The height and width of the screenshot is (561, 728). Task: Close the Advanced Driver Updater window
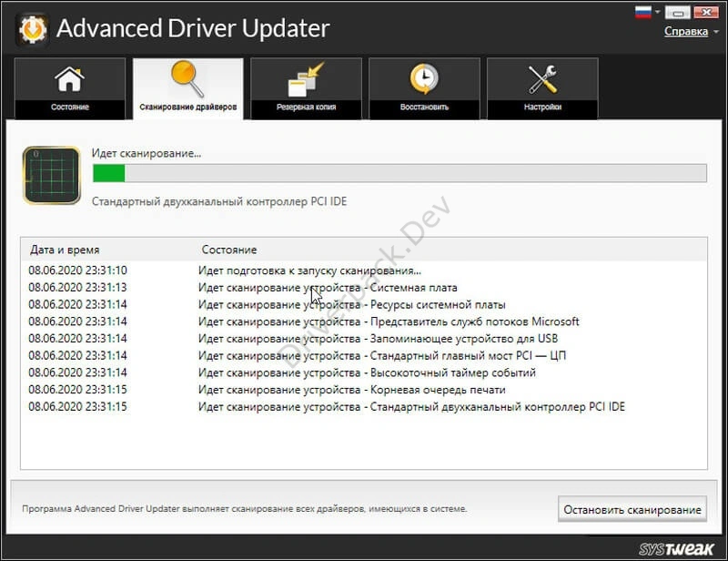pyautogui.click(x=706, y=13)
